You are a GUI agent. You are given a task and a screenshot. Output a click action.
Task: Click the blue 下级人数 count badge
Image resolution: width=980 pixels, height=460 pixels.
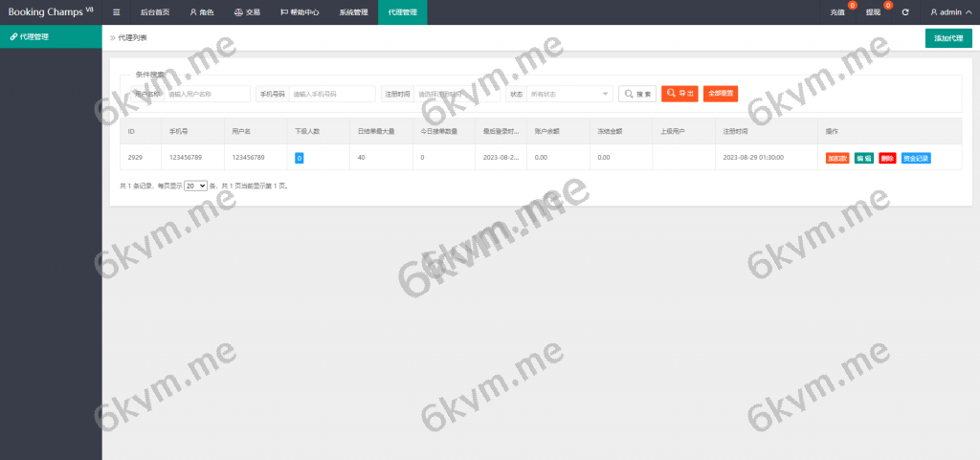pos(299,158)
